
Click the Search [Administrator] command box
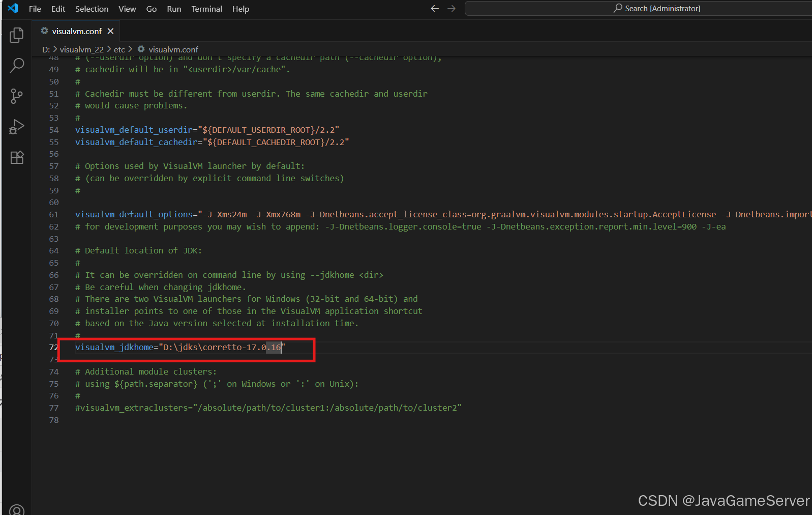point(638,8)
